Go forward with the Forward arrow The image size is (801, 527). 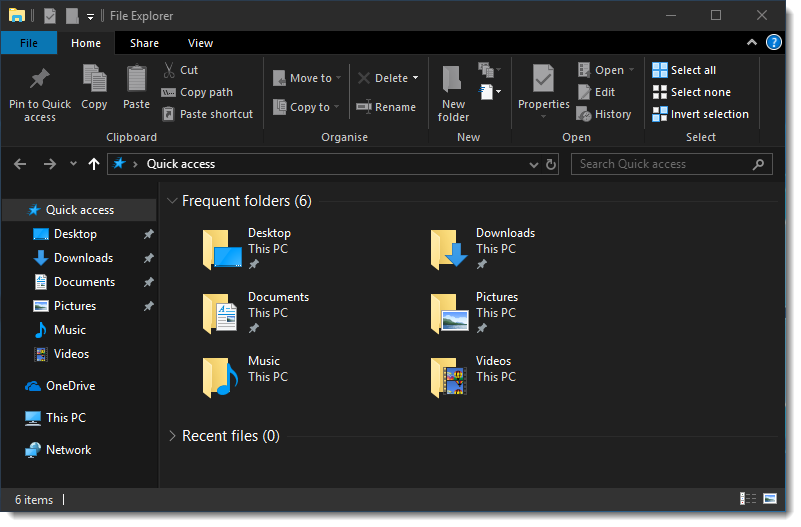pos(50,164)
